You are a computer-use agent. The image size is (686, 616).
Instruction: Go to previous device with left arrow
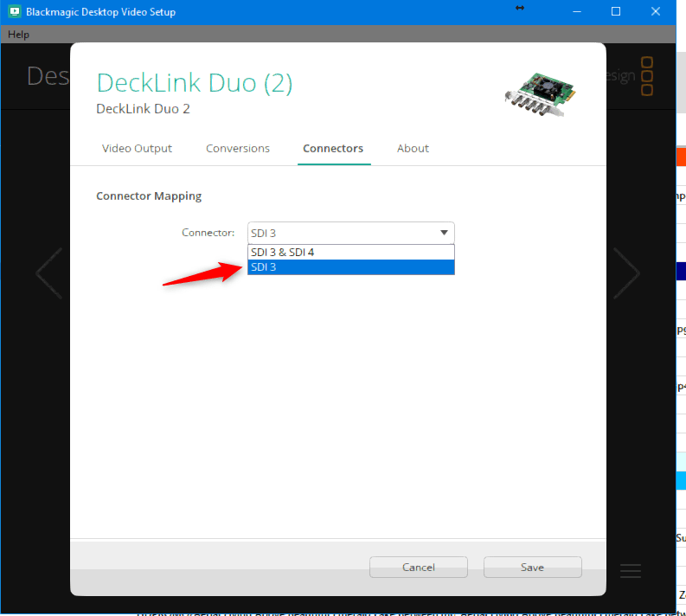49,273
